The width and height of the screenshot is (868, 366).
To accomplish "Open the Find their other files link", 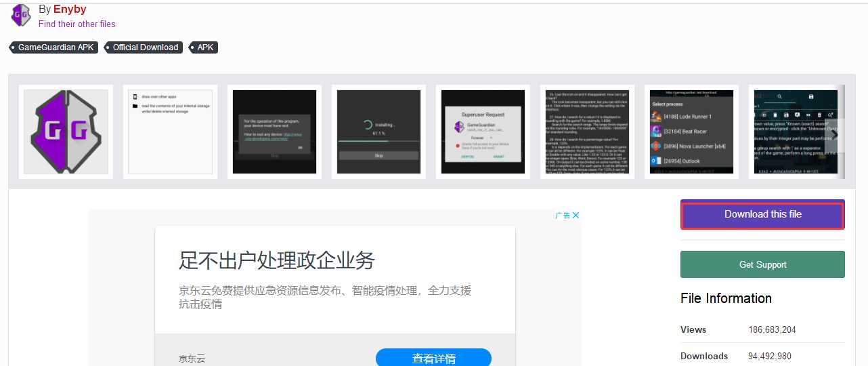I will tap(77, 24).
